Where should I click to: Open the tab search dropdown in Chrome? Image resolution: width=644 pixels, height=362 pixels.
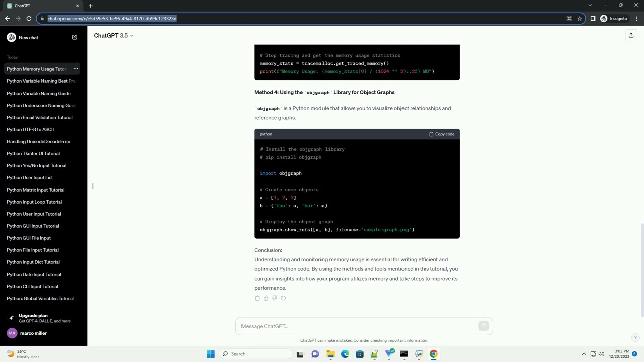(590, 5)
